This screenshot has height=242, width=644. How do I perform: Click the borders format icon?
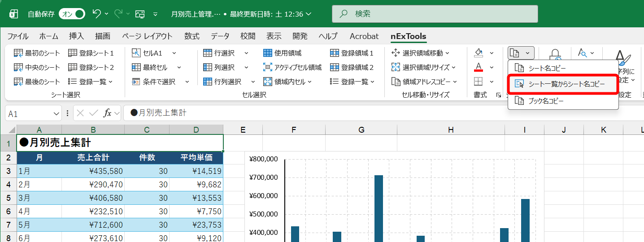(479, 82)
